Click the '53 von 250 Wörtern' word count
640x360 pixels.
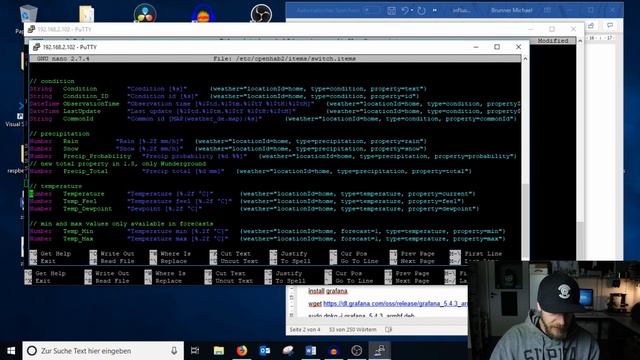[353, 329]
